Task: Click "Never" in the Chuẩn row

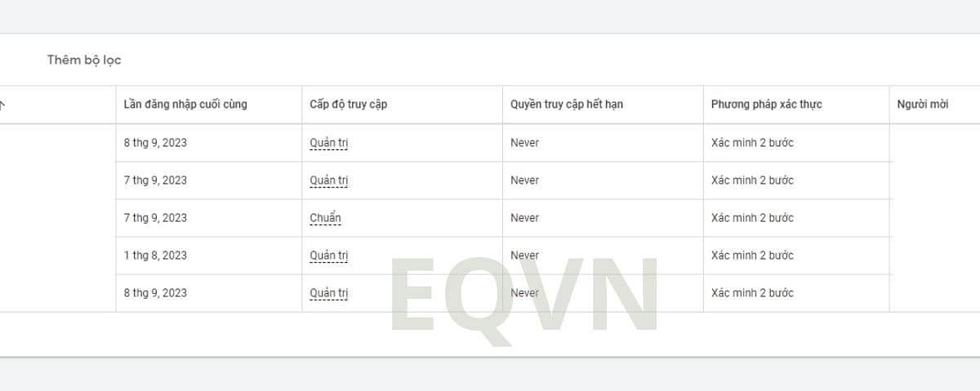Action: pyautogui.click(x=524, y=218)
